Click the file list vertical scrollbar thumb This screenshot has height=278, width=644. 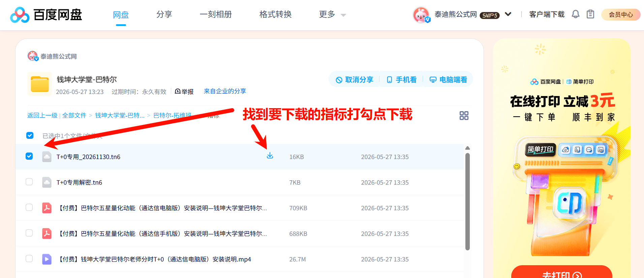click(x=467, y=202)
